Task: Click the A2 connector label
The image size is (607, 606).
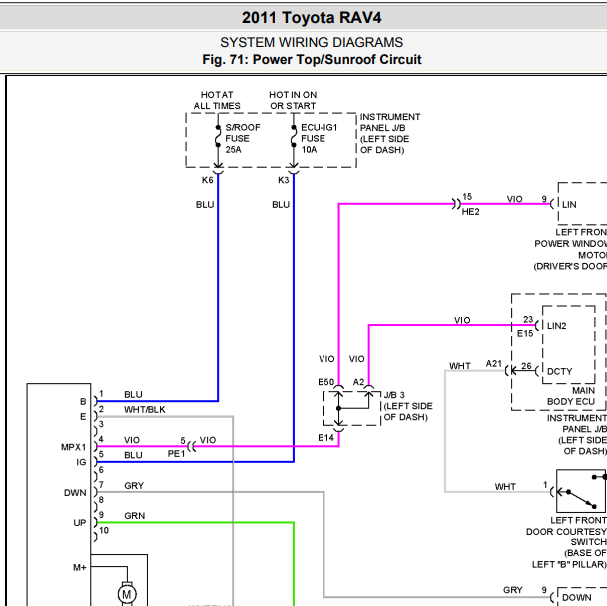Action: 358,382
